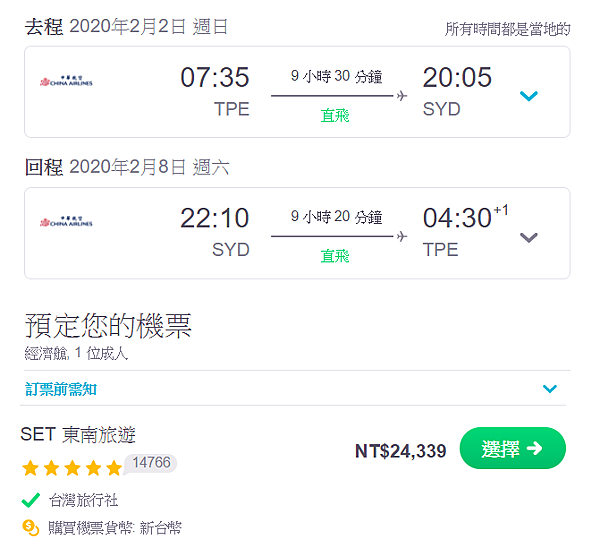
Task: Expand return flight details chevron
Action: [x=529, y=237]
